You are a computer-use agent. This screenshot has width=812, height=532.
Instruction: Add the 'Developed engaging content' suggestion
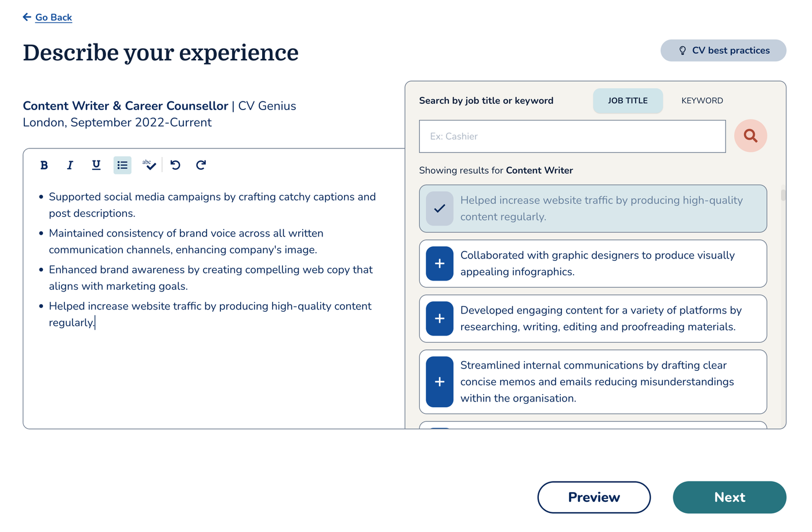440,319
